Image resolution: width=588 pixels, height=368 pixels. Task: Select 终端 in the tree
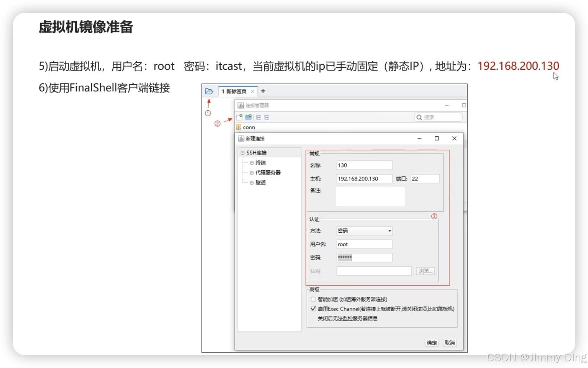(261, 162)
